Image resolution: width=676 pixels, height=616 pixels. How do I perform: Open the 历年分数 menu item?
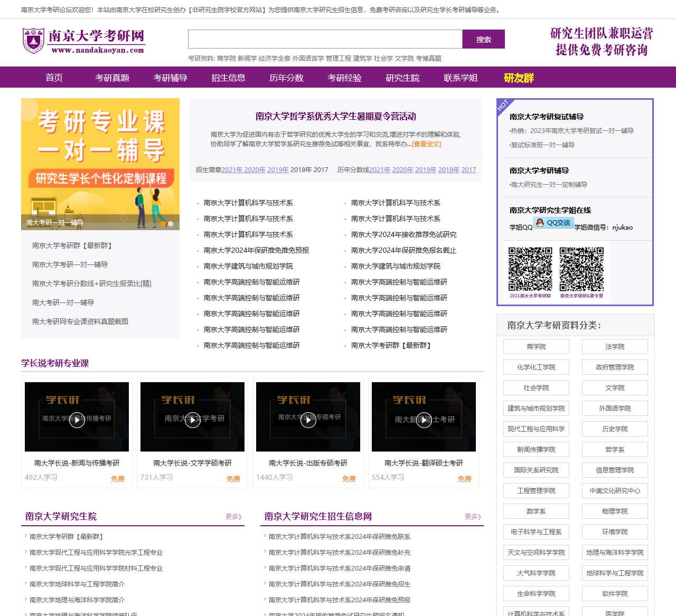coord(286,78)
